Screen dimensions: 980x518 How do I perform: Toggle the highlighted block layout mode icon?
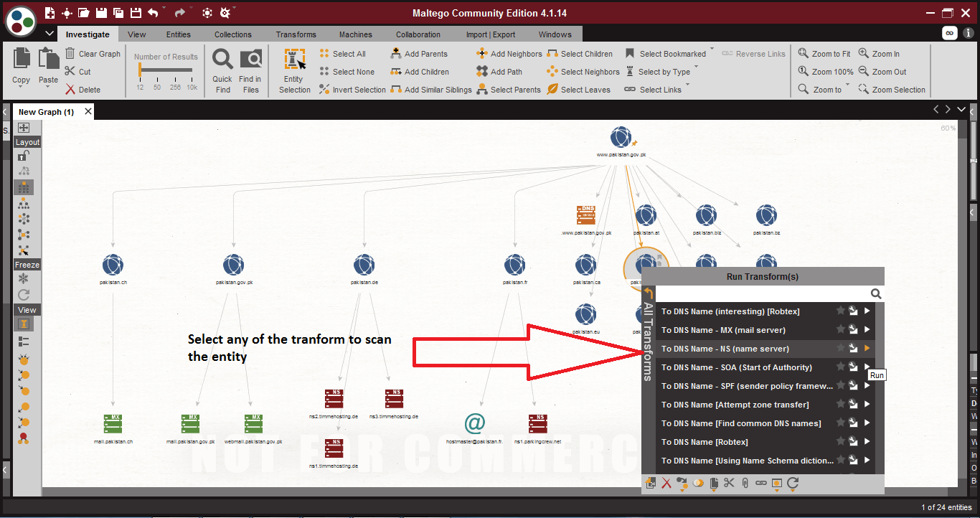(x=24, y=187)
